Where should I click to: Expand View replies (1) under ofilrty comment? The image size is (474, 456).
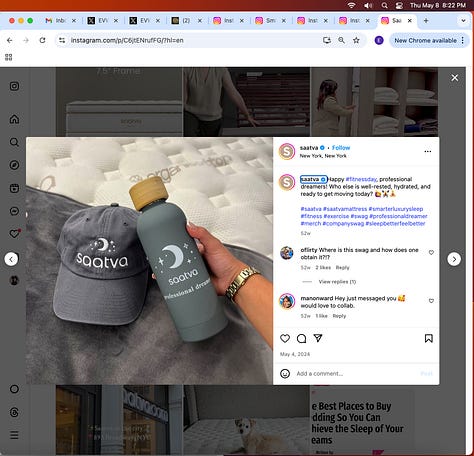pos(337,282)
